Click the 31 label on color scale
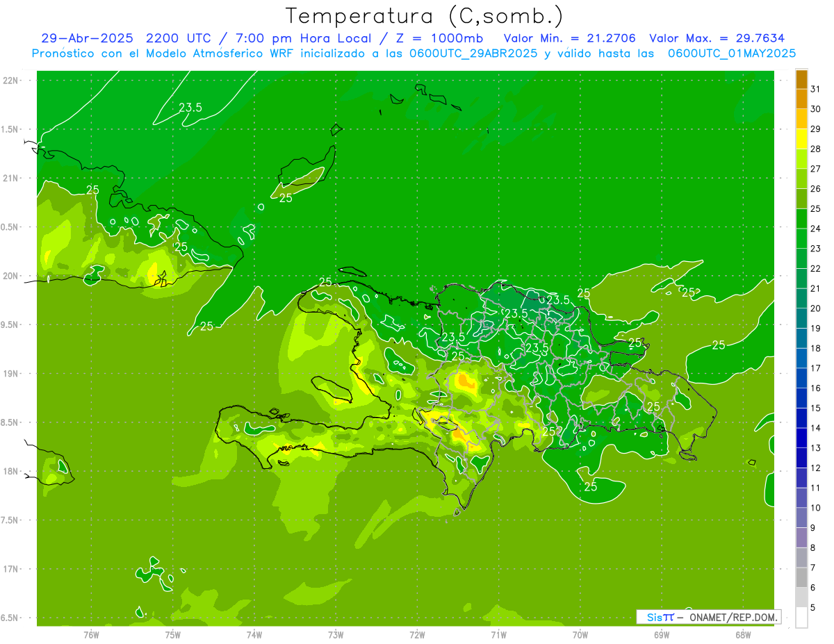Image resolution: width=834 pixels, height=644 pixels. (815, 89)
